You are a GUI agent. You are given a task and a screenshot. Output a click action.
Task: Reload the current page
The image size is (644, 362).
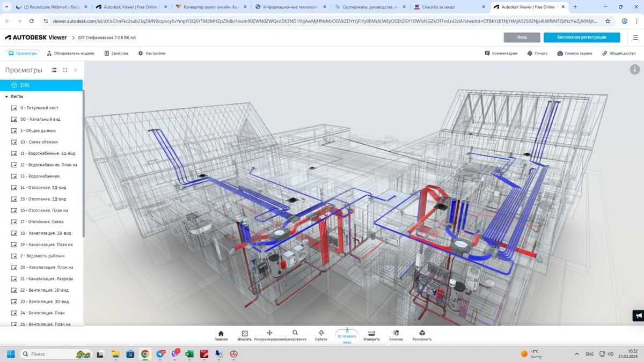tap(32, 21)
